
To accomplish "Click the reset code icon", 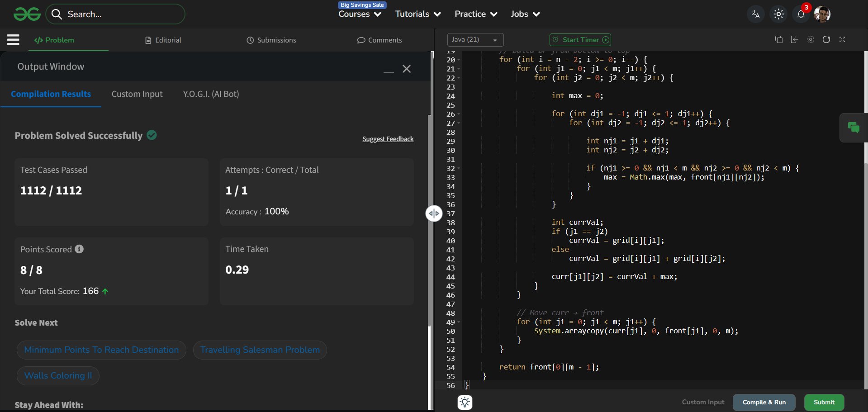I will point(826,40).
